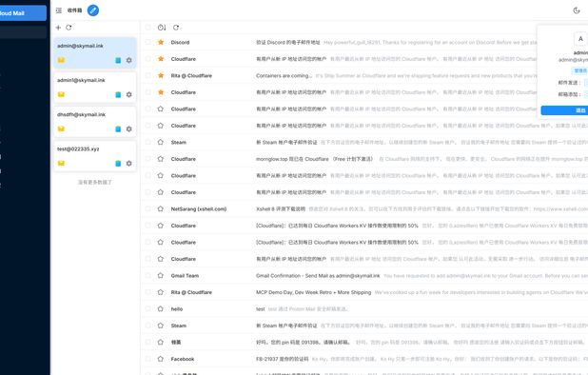Open settings gear for dhsdfh@skymail.ink

click(129, 129)
